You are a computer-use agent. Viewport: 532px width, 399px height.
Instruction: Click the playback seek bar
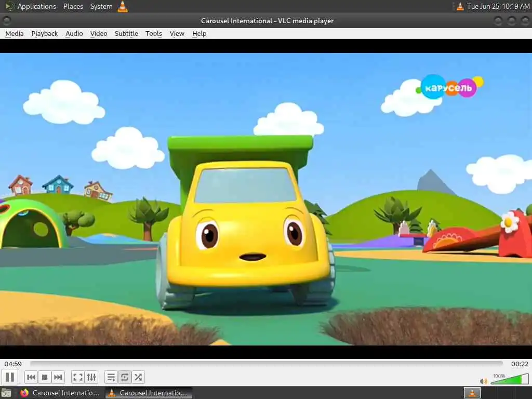267,363
